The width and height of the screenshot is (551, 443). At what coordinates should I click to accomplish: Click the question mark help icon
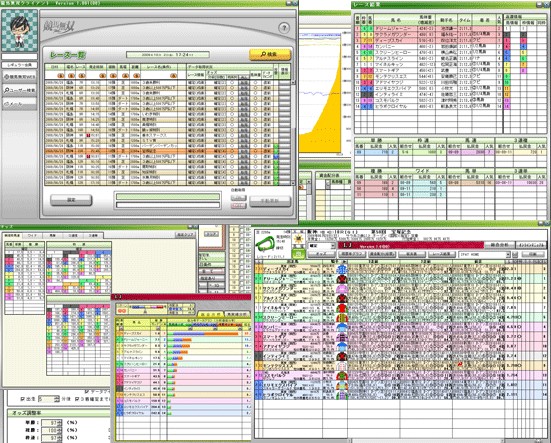(x=284, y=27)
